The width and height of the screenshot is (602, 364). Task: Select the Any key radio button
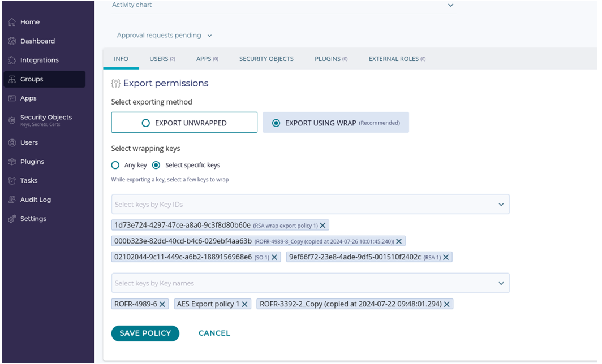click(x=115, y=166)
